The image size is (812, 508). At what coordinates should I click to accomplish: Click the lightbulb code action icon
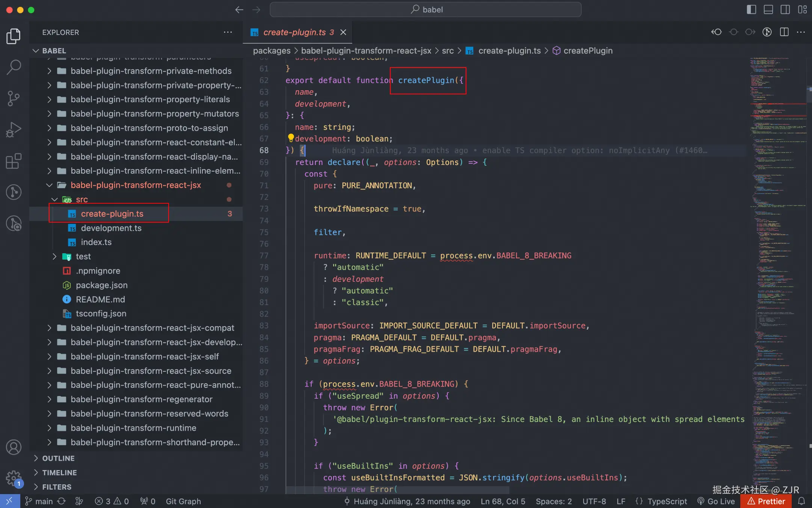[x=291, y=138]
